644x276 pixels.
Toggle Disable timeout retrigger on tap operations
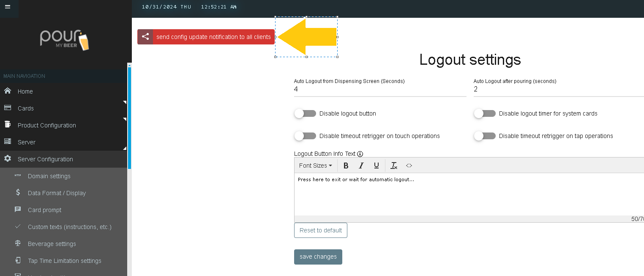point(484,136)
